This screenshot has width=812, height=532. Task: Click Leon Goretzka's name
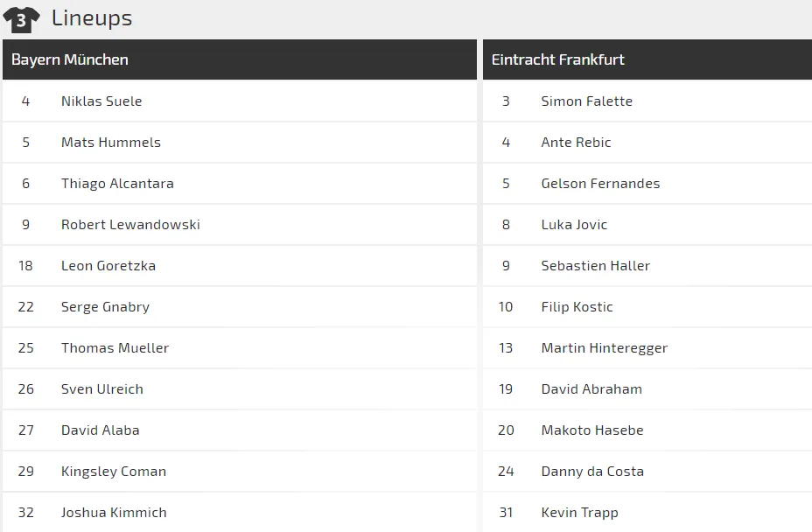click(108, 266)
